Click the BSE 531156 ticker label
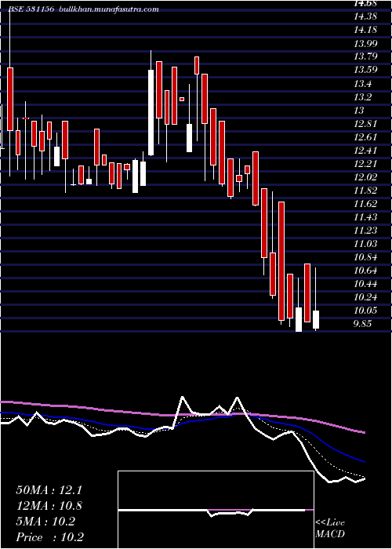 coord(31,9)
